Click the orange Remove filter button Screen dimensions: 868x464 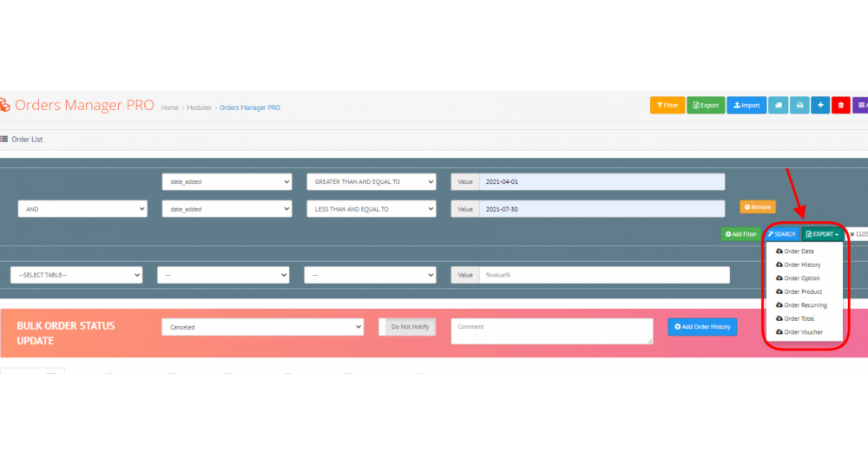click(757, 206)
